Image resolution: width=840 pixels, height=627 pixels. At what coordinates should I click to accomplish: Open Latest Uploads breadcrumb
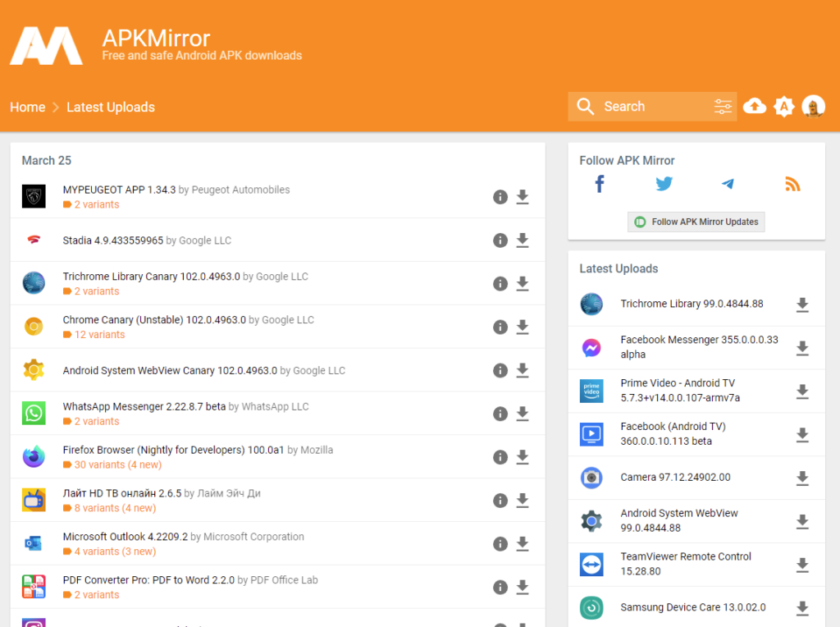pyautogui.click(x=111, y=108)
